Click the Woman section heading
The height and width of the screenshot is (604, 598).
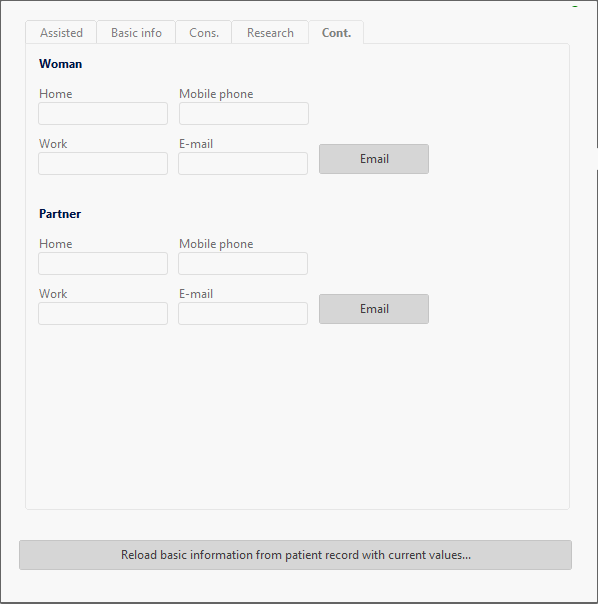point(60,64)
